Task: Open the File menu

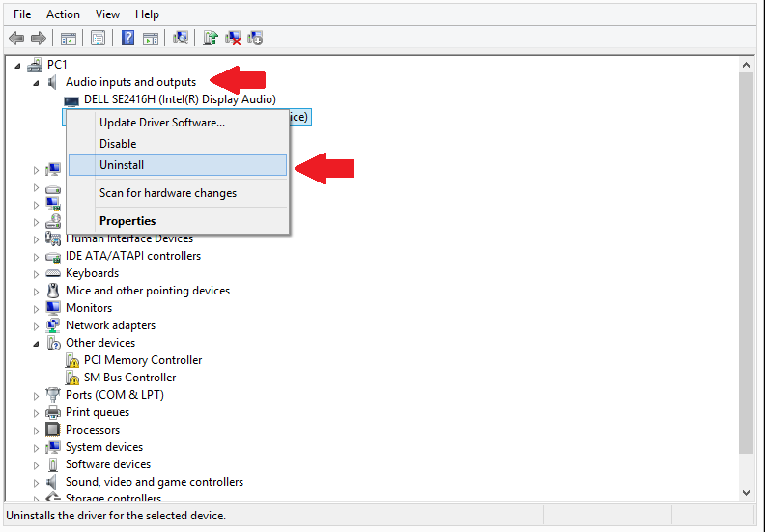Action: [22, 14]
